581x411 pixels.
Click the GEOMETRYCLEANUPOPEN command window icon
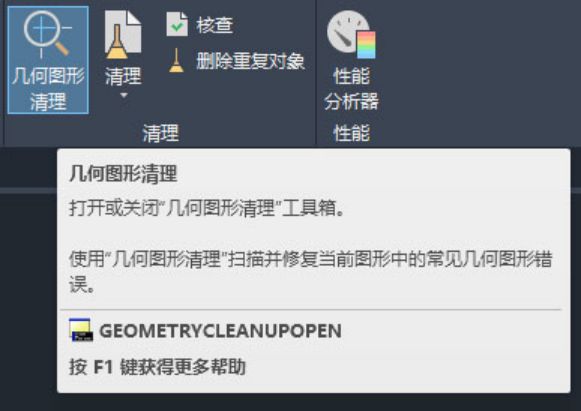pyautogui.click(x=81, y=330)
